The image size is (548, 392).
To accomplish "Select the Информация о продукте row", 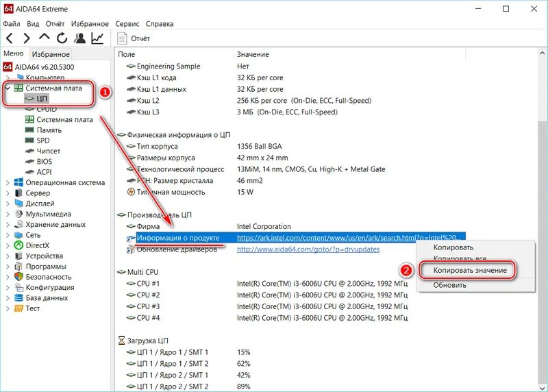I will point(295,238).
